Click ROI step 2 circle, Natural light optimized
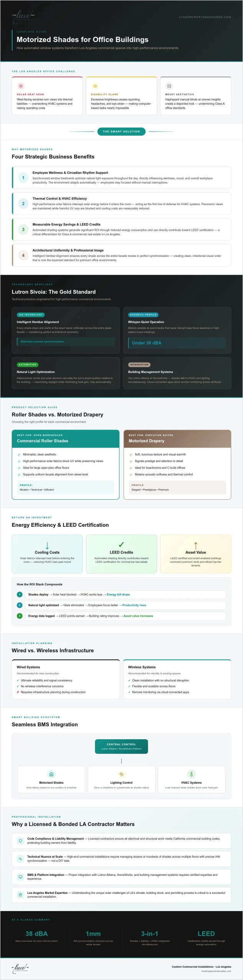243x980 pixels. coord(20,605)
